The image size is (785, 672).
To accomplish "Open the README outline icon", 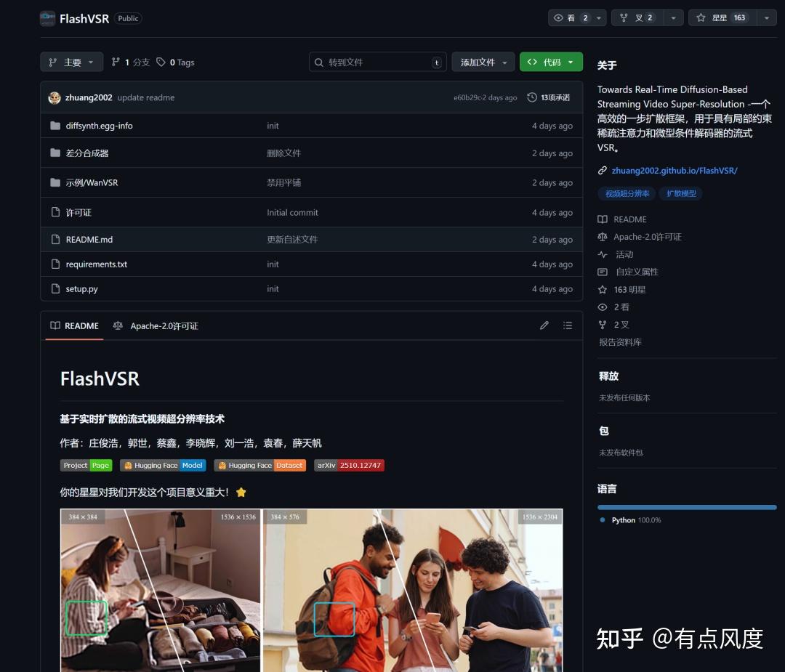I will click(x=568, y=325).
